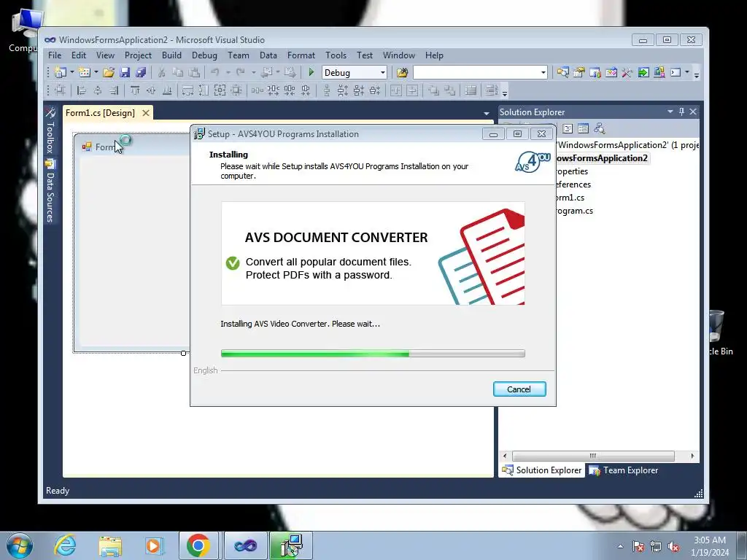Select the WindowsFormsApplication2 project node
This screenshot has height=560, width=747.
pos(602,158)
